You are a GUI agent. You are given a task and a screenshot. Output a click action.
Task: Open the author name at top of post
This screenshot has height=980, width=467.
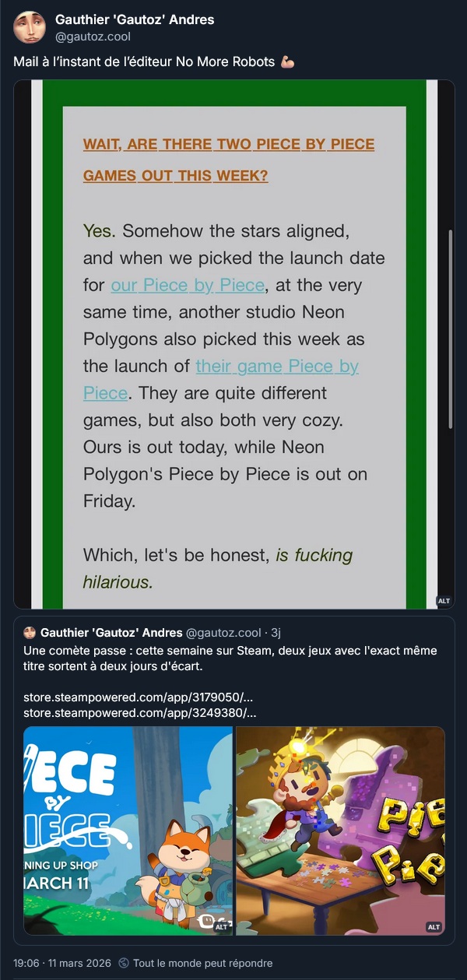[x=135, y=19]
